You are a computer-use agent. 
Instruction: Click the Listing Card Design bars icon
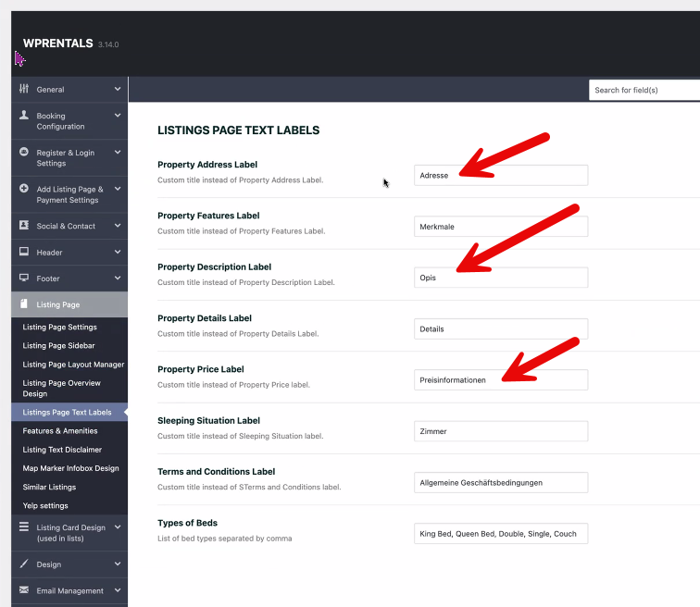(24, 526)
